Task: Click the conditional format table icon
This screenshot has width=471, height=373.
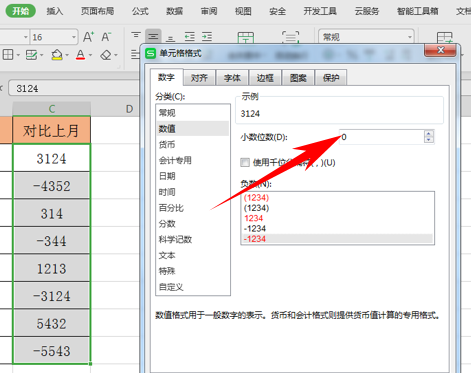Action: (444, 37)
